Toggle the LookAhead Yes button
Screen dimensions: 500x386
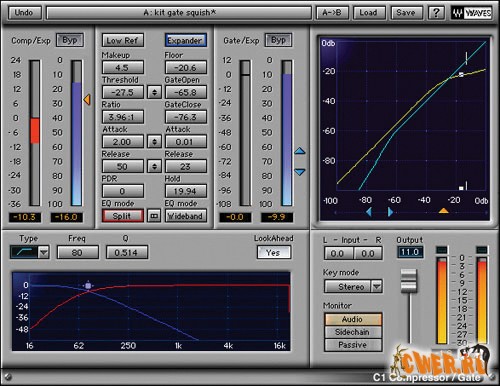tap(274, 252)
